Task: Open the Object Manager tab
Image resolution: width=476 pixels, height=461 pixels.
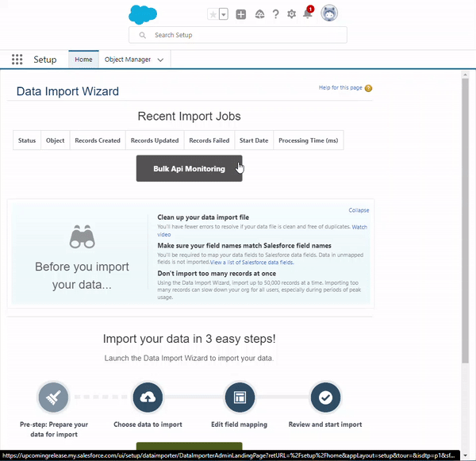Action: (x=128, y=60)
